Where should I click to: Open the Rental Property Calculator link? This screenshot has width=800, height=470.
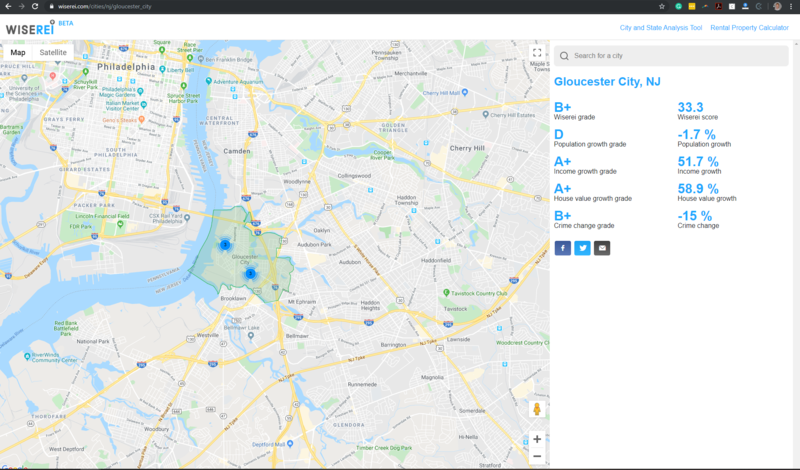pyautogui.click(x=750, y=27)
